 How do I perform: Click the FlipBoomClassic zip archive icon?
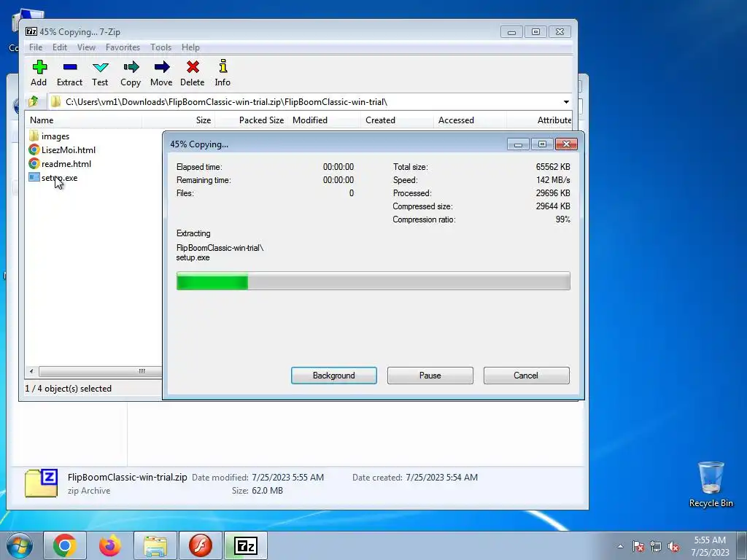42,483
